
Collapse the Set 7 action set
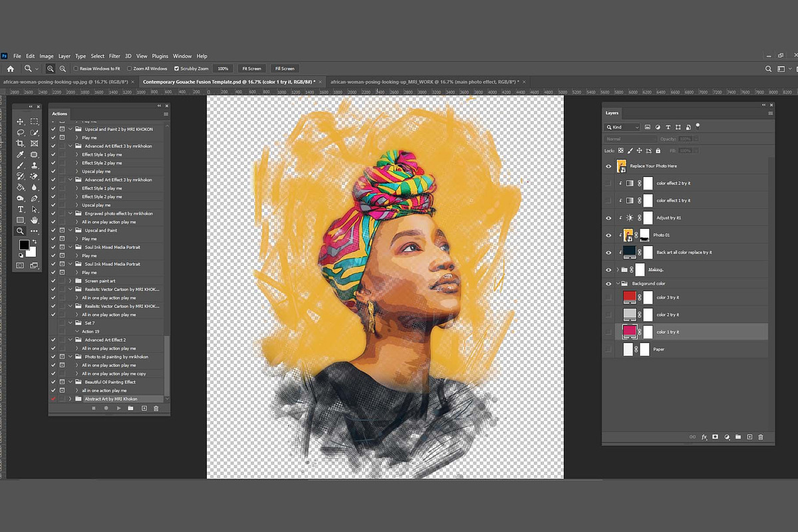pos(70,323)
